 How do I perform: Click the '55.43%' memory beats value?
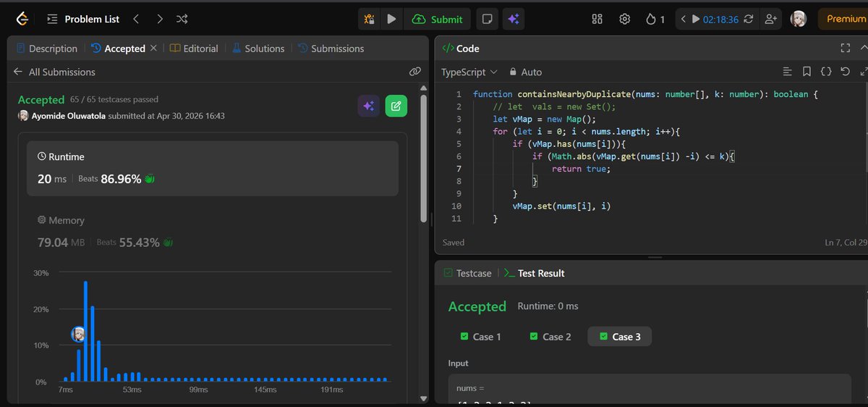coord(140,242)
